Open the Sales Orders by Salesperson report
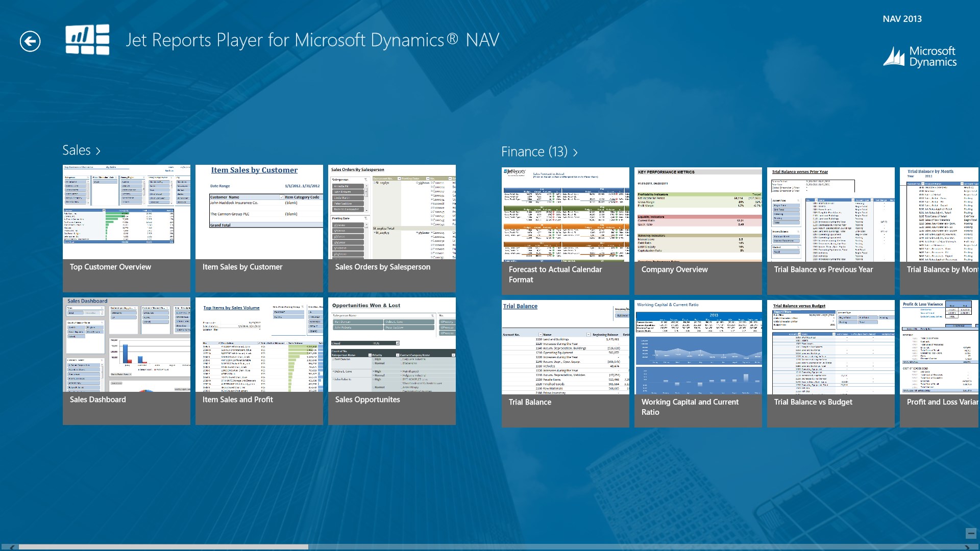Image resolution: width=980 pixels, height=551 pixels. (391, 228)
